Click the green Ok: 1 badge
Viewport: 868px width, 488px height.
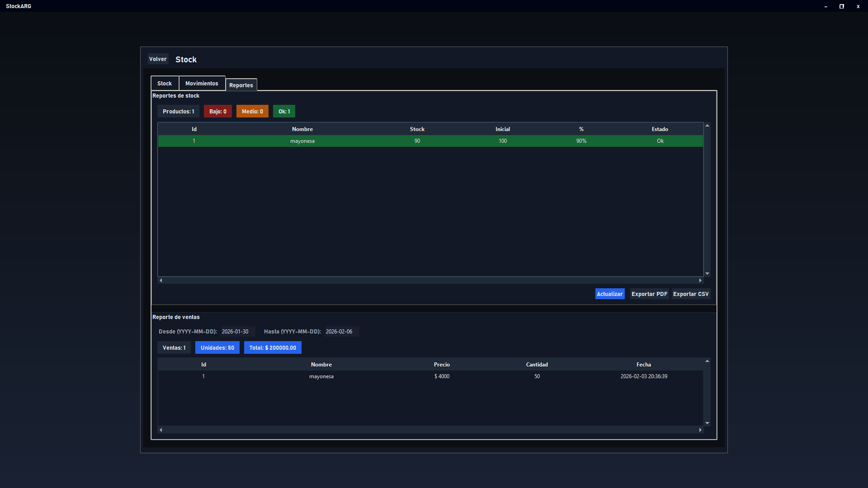pyautogui.click(x=284, y=112)
